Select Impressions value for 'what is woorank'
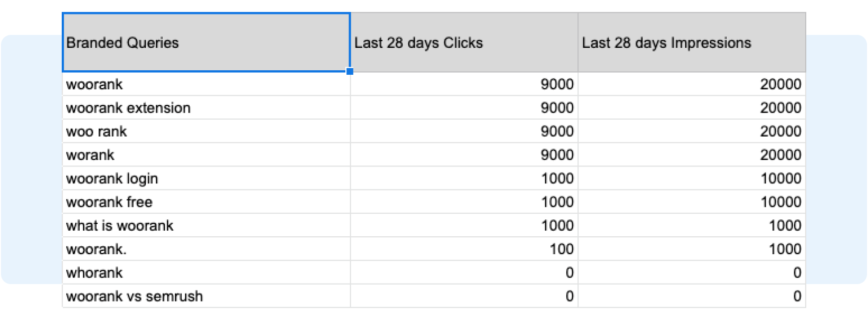The height and width of the screenshot is (319, 868). [x=691, y=225]
